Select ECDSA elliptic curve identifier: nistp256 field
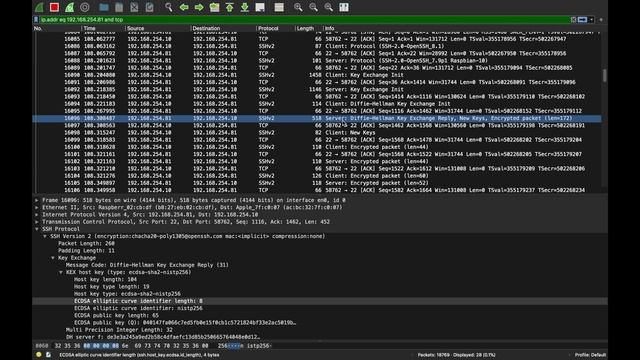Screen dimensions: 640x360 coord(138,308)
